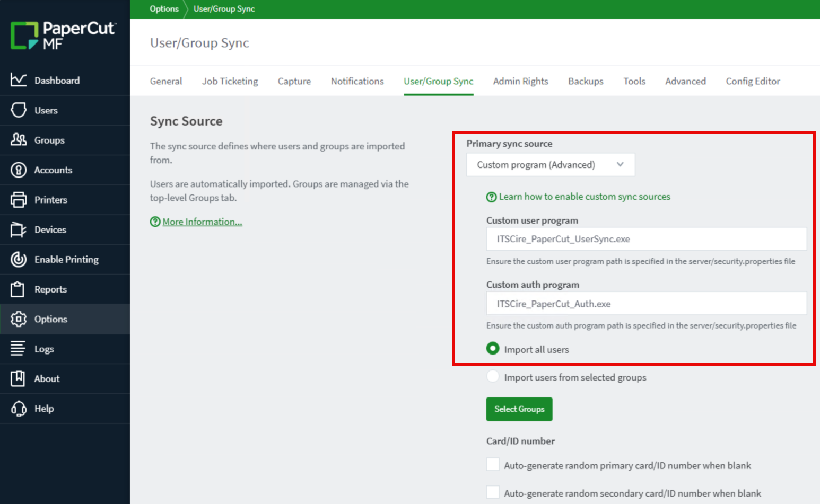This screenshot has width=820, height=504.
Task: Open the Reports sidebar label
Action: coord(50,289)
